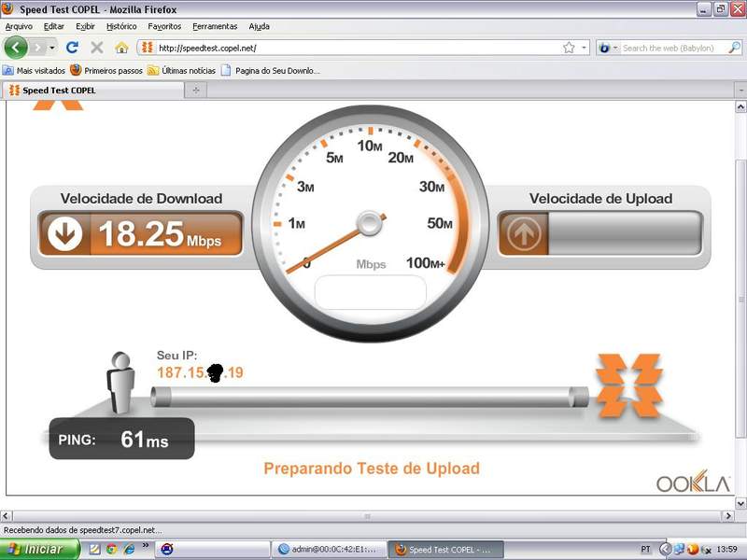The height and width of the screenshot is (560, 747).
Task: Click the 13:59 system clock
Action: tap(726, 550)
